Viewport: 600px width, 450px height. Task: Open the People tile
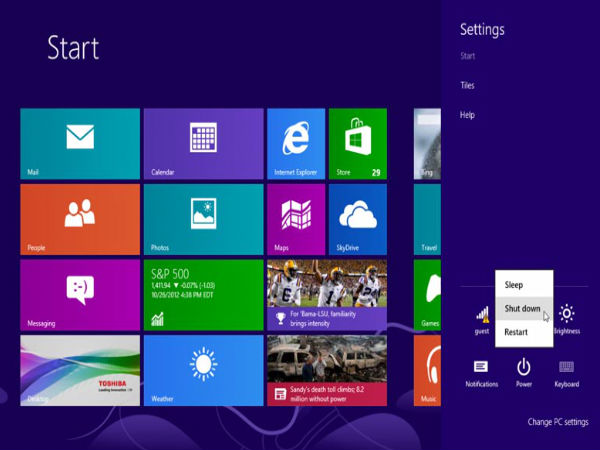pos(80,219)
